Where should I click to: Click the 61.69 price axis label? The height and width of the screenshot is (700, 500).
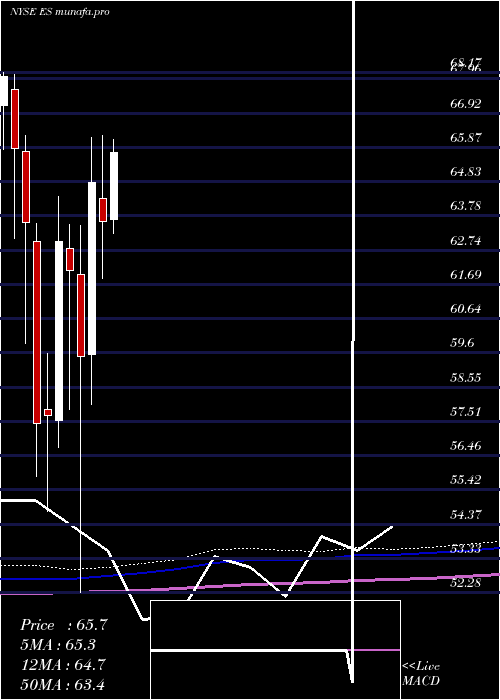point(466,275)
